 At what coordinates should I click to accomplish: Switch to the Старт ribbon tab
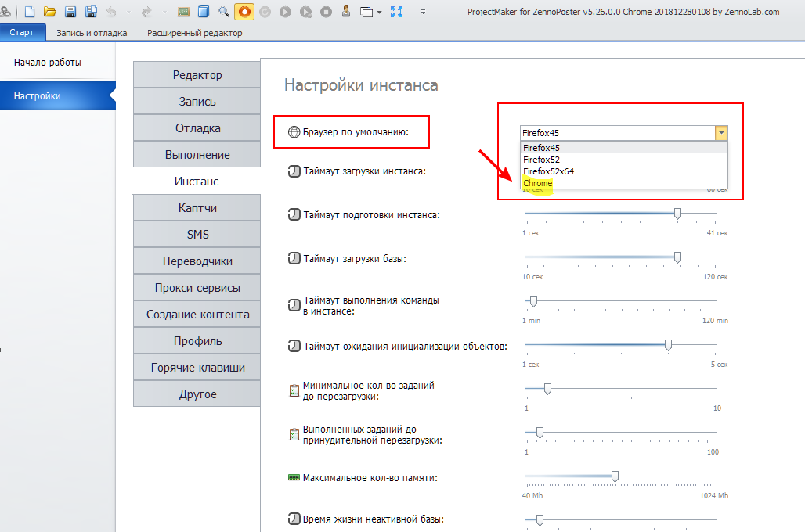(x=22, y=32)
